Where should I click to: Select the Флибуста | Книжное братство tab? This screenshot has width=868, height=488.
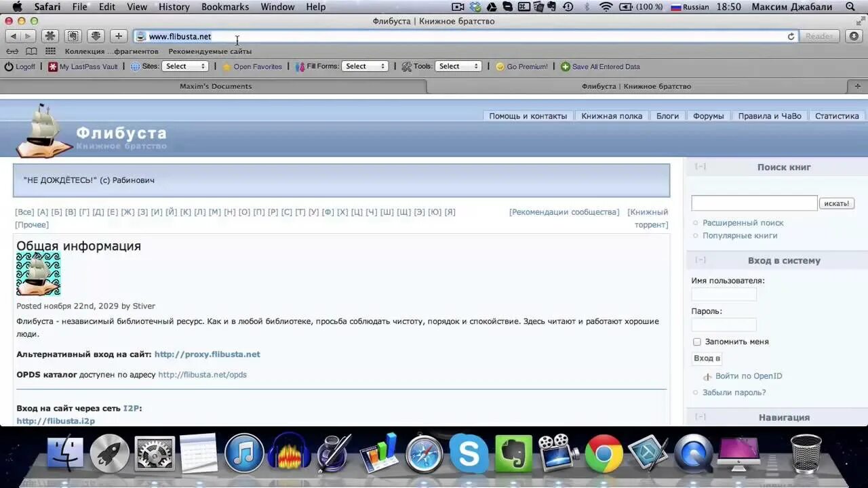[636, 86]
